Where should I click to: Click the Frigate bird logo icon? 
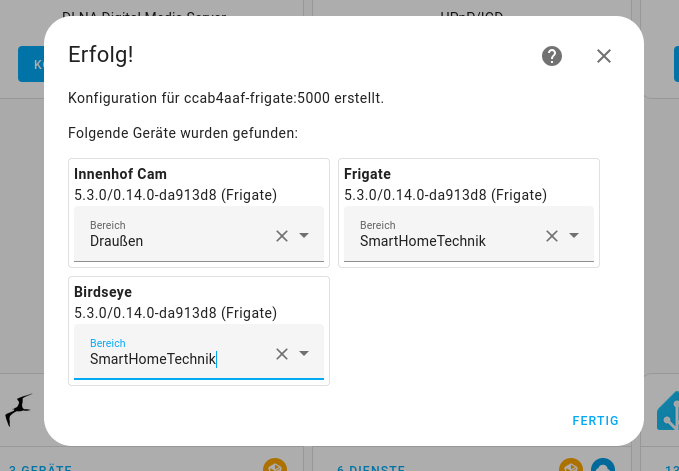coord(19,410)
